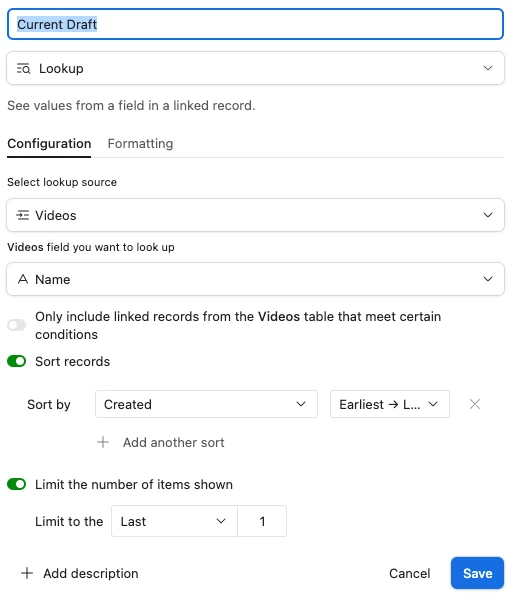Switch to the Formatting tab
The image size is (513, 599).
coord(140,144)
